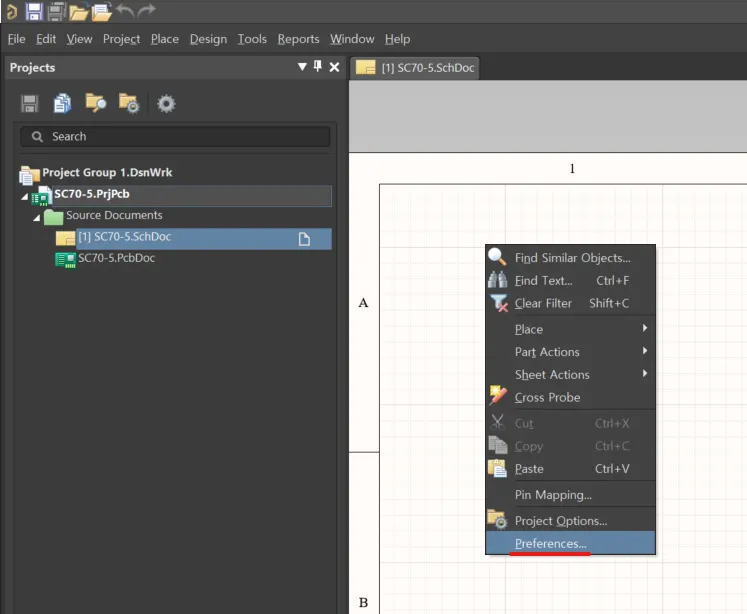This screenshot has height=614, width=747.
Task: Expand the Sheet Actions submenu arrow
Action: [645, 373]
